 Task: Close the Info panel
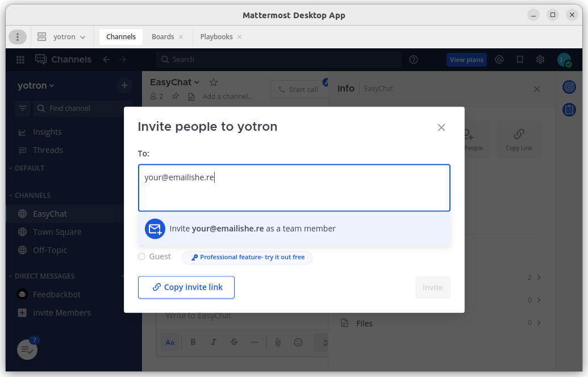pyautogui.click(x=537, y=89)
